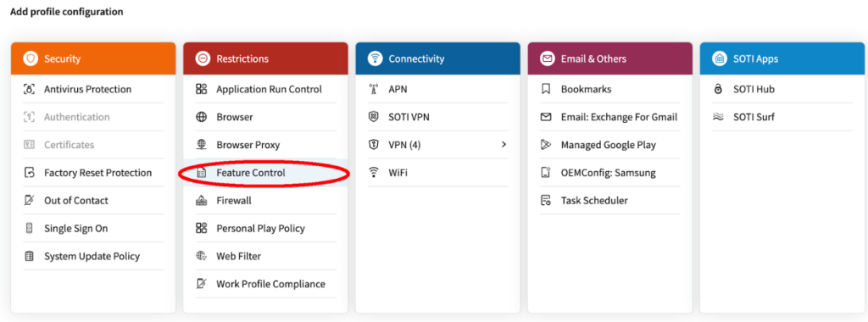The image size is (868, 322).
Task: Click the Managed Google Play icon
Action: click(546, 145)
